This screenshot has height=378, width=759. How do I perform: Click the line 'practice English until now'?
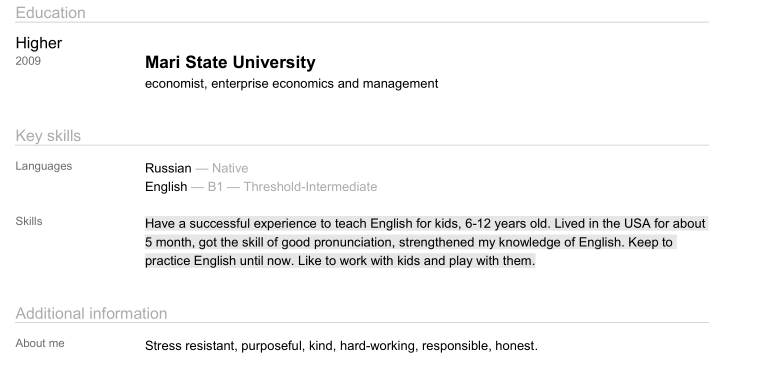pyautogui.click(x=340, y=261)
